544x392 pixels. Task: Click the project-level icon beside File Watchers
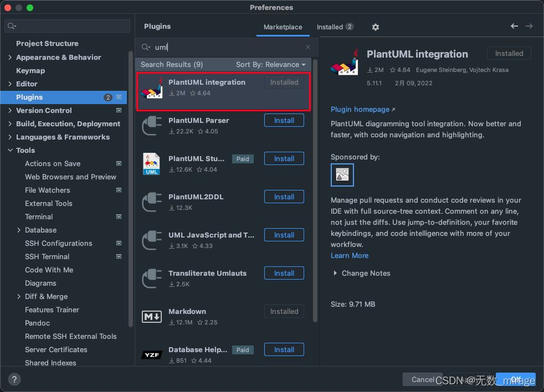[x=119, y=190]
